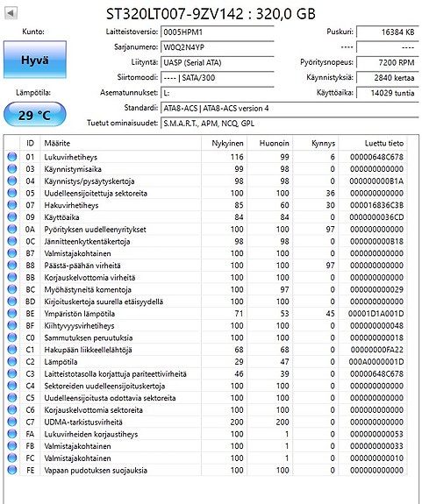Image resolution: width=422 pixels, height=504 pixels.
Task: Click the Käyttöaika field 14029 tuntia
Action: [388, 93]
